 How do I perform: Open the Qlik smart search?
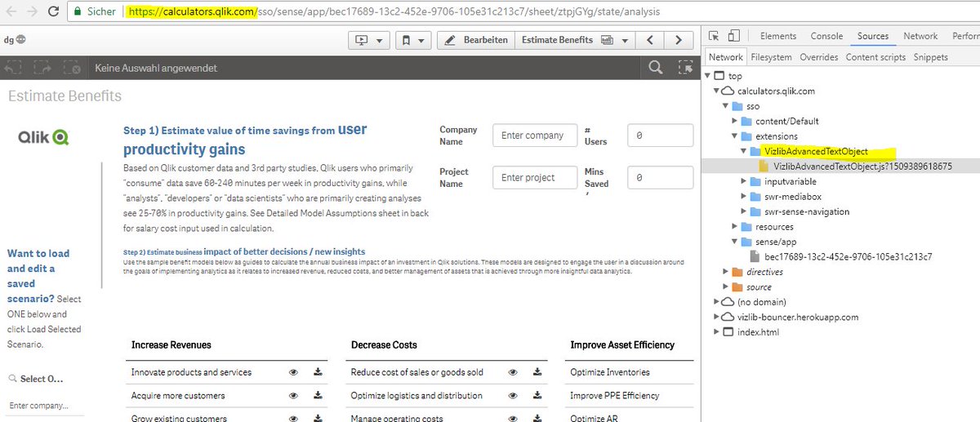tap(655, 69)
